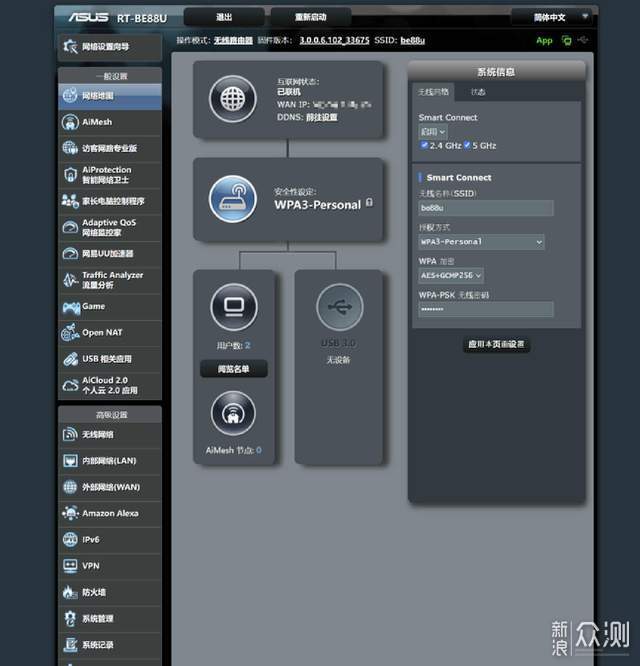Click the Reboot button in the header
The width and height of the screenshot is (640, 666).
pyautogui.click(x=310, y=17)
